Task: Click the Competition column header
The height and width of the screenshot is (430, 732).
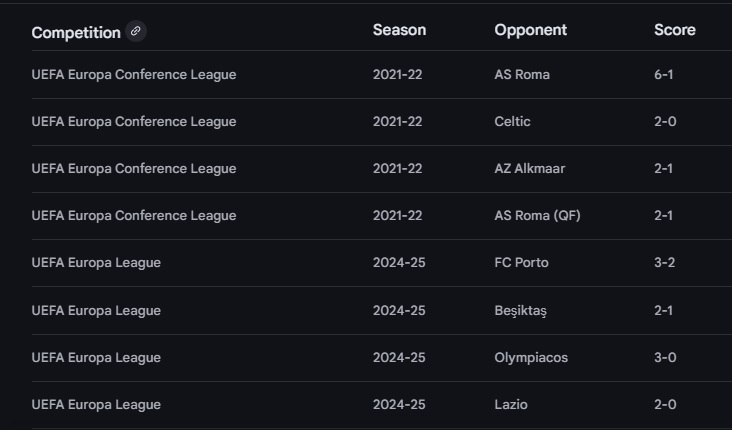Action: click(x=76, y=33)
